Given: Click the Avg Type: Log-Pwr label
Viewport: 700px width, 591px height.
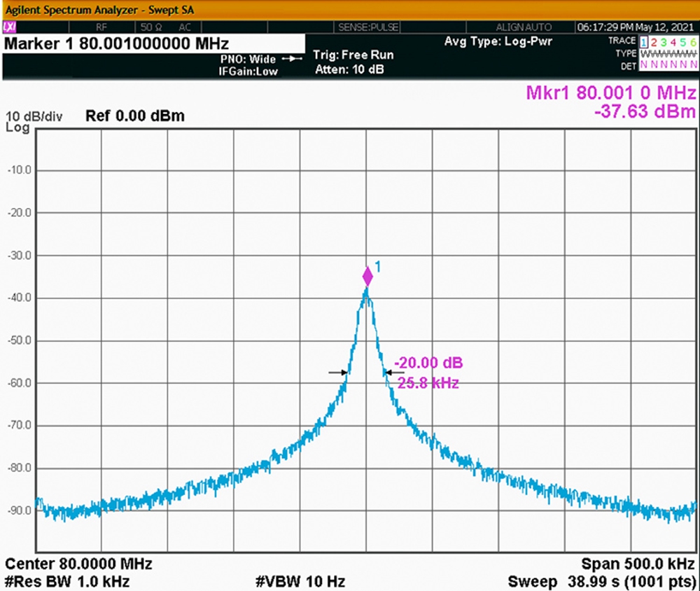Looking at the screenshot, I should click(498, 41).
